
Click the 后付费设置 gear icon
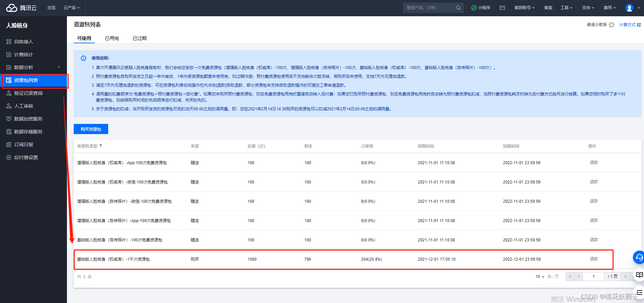point(9,157)
